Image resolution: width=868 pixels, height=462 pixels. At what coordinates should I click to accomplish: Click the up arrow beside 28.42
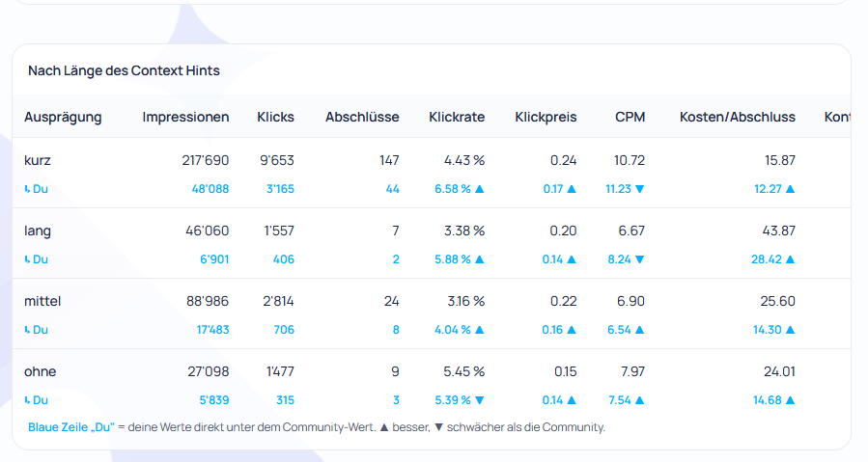click(791, 258)
